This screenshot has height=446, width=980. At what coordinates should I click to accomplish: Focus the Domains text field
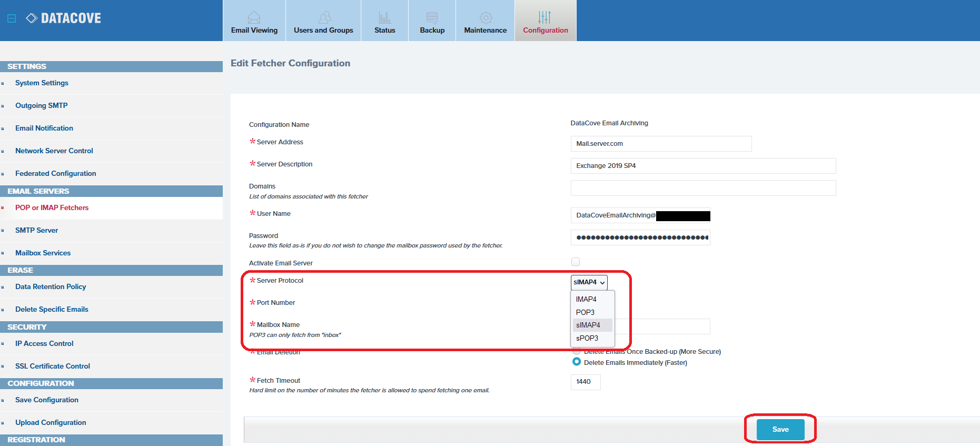tap(703, 188)
